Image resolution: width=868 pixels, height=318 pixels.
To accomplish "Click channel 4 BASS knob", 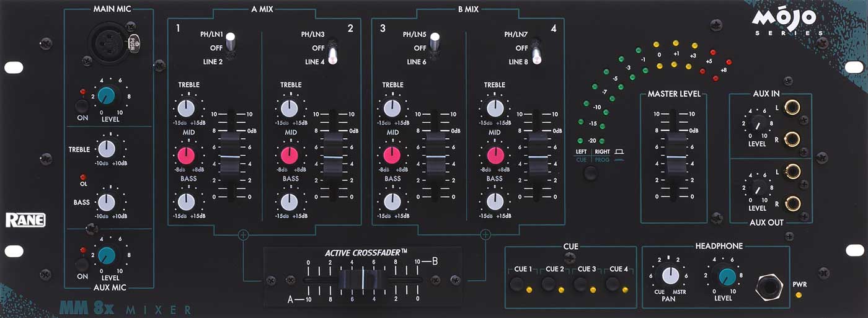I will [x=494, y=202].
